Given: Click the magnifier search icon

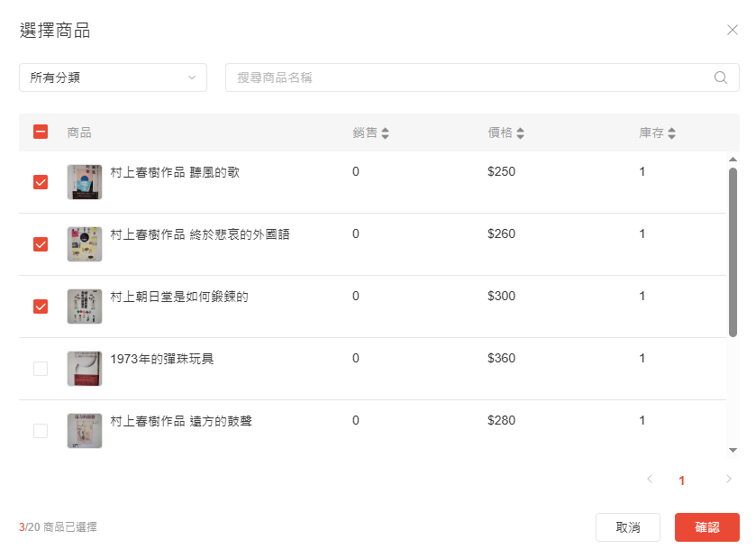Looking at the screenshot, I should click(x=720, y=78).
